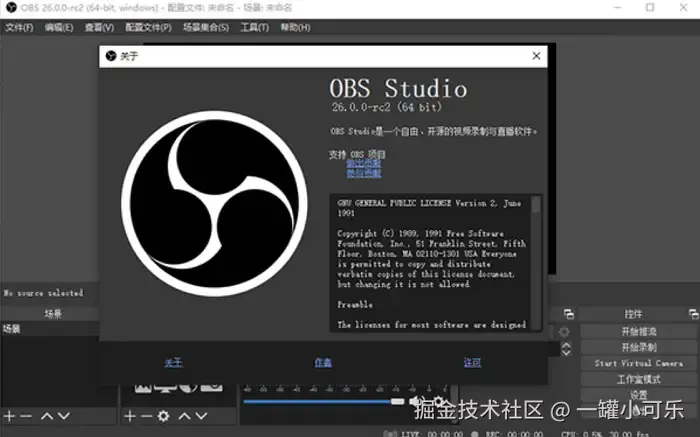Open 设置 settings in the controls panel
The width and height of the screenshot is (700, 437).
(x=638, y=395)
